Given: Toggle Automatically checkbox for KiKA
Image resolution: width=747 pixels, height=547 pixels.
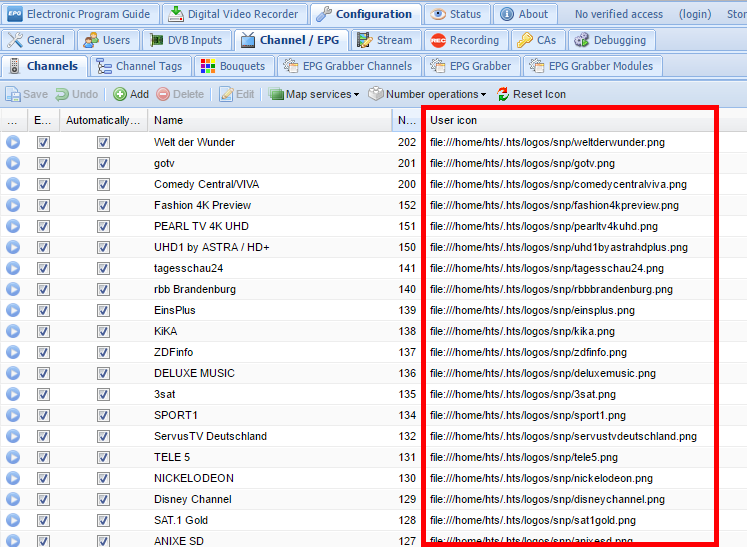Looking at the screenshot, I should tap(103, 331).
